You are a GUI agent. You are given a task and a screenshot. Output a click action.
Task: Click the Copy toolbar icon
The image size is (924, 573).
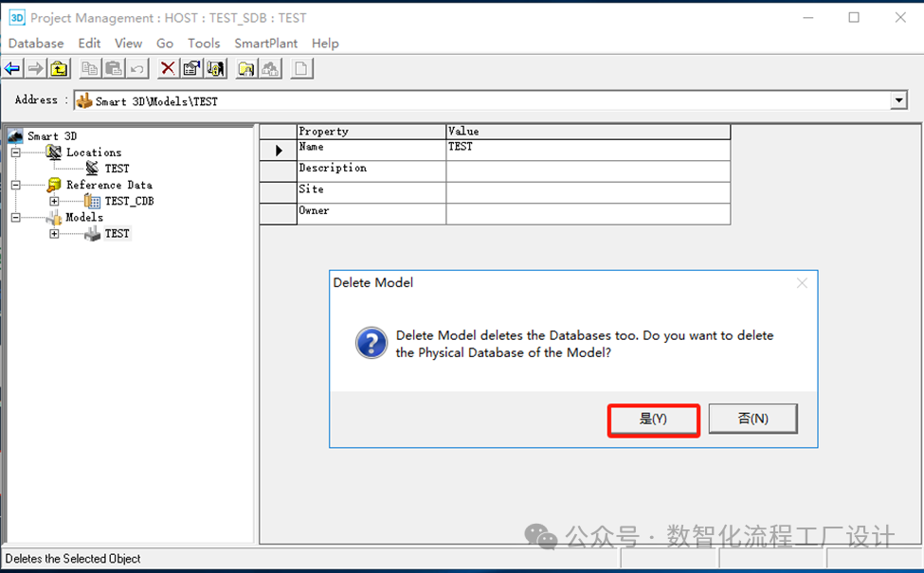point(90,69)
